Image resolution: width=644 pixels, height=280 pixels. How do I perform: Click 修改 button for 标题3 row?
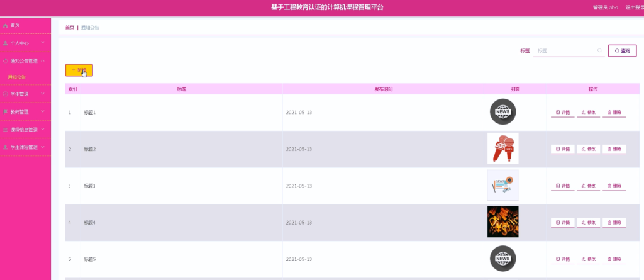(588, 186)
